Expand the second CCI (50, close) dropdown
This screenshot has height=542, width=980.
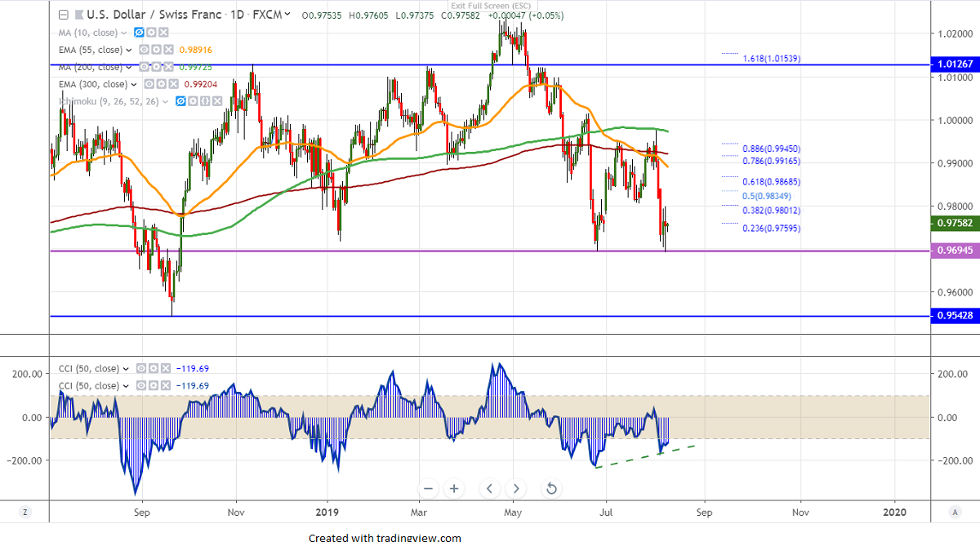coord(126,386)
